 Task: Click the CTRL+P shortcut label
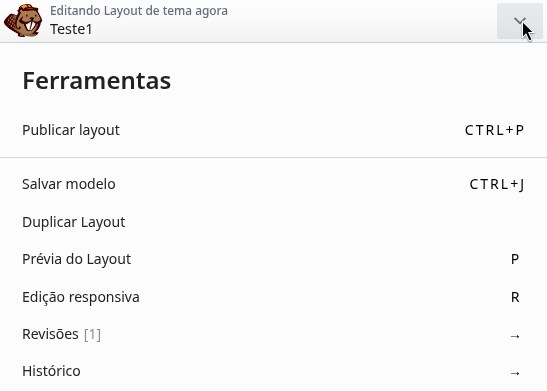tap(494, 130)
